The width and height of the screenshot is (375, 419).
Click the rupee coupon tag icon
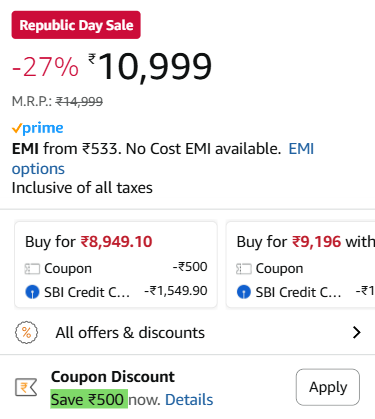[x=26, y=387]
